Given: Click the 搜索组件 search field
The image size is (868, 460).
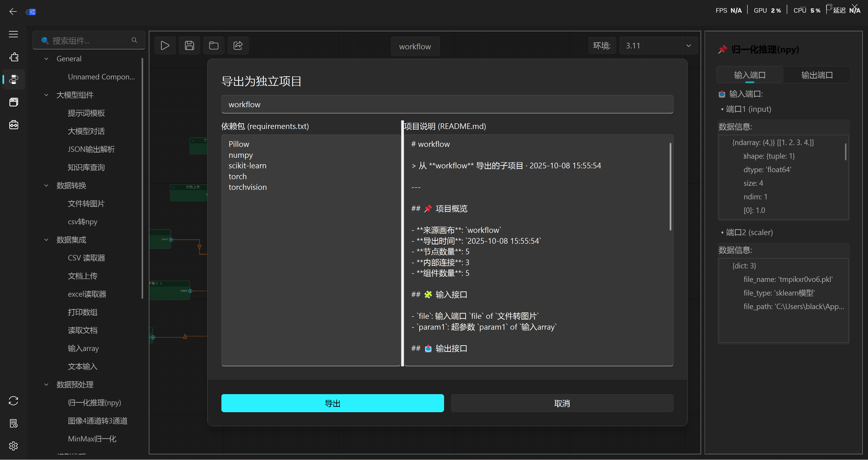Looking at the screenshot, I should (89, 41).
